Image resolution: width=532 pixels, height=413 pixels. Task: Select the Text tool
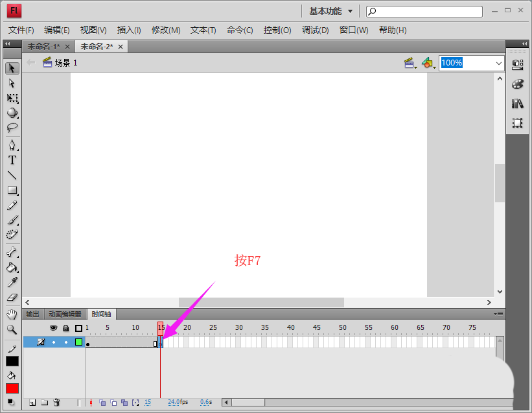[x=12, y=160]
